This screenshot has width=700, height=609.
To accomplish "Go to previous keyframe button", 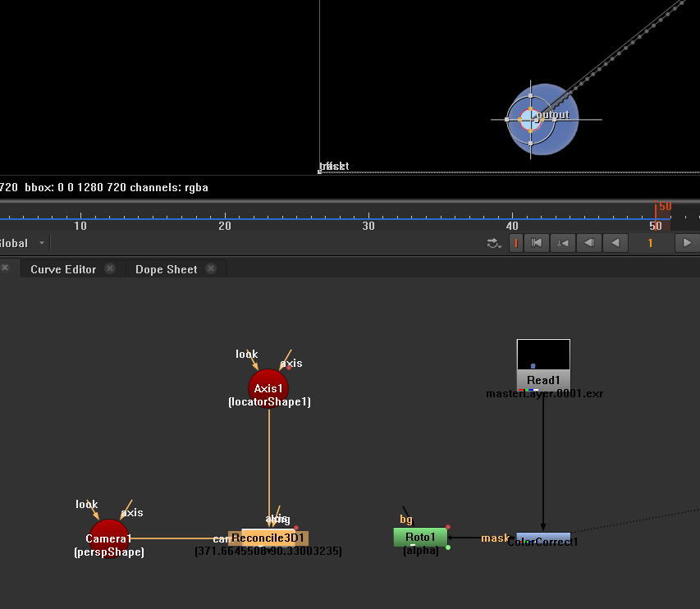I will click(562, 243).
